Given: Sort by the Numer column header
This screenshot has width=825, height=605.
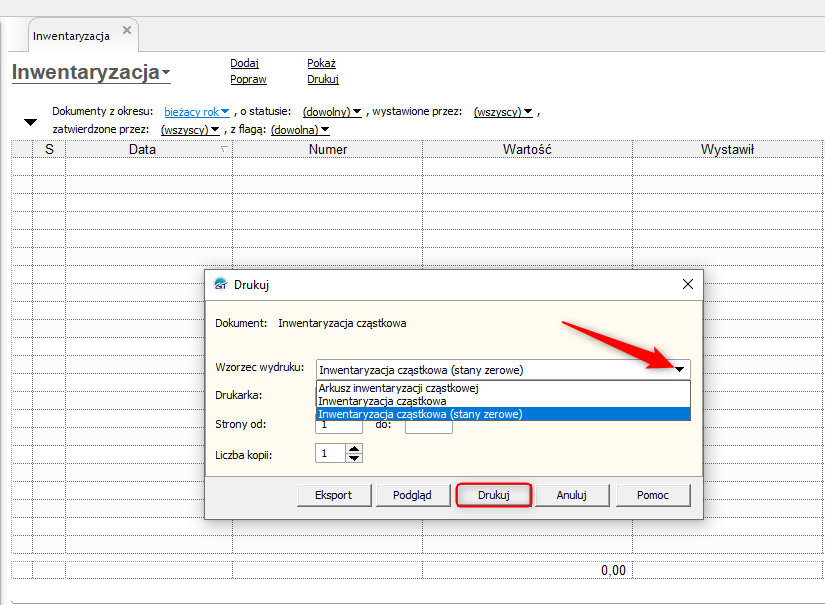Looking at the screenshot, I should [327, 149].
